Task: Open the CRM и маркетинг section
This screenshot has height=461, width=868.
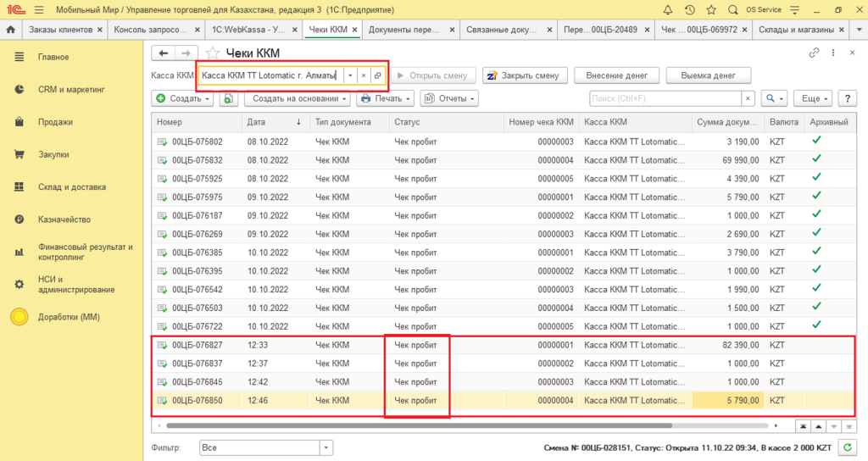Action: point(71,90)
